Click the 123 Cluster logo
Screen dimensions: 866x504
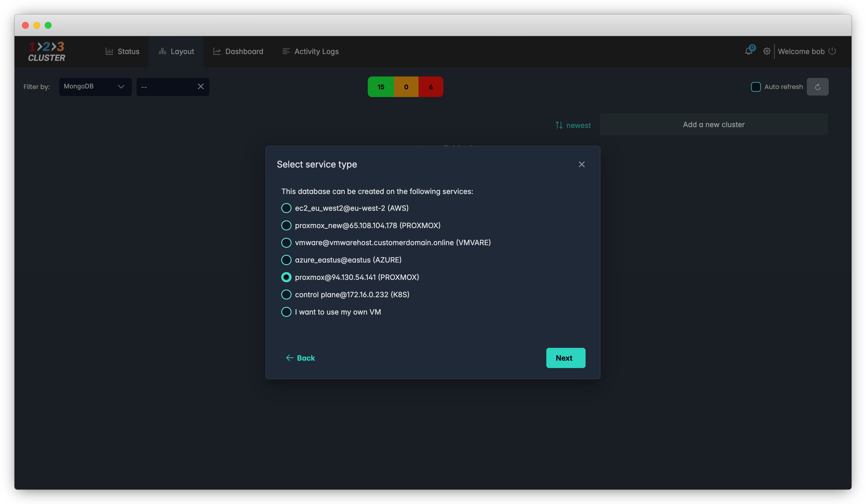(47, 51)
